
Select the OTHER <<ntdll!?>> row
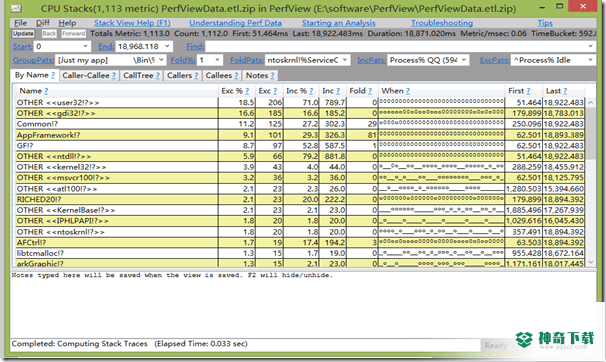[x=300, y=156]
